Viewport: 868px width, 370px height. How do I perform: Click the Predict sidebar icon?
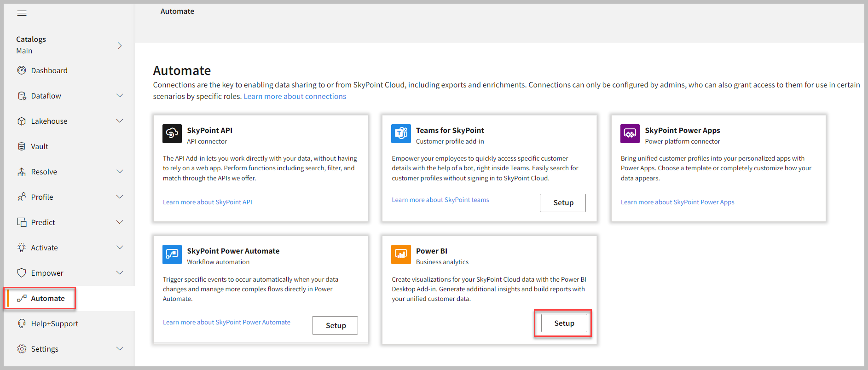tap(22, 222)
